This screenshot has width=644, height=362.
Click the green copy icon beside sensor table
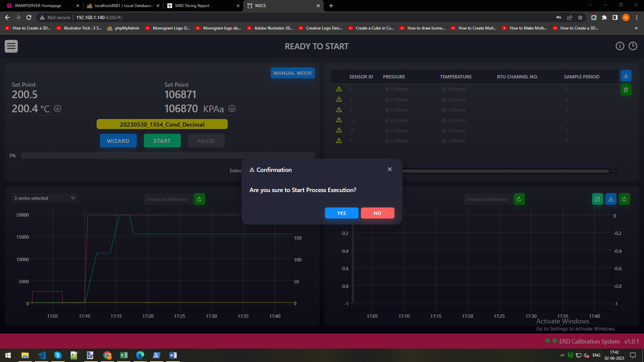tap(626, 90)
